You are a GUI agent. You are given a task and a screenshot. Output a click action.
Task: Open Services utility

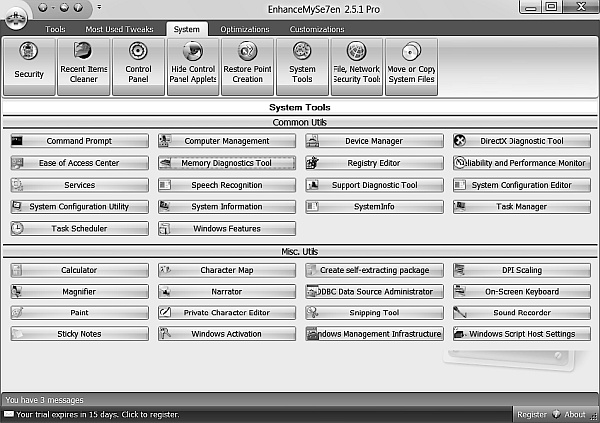[80, 185]
